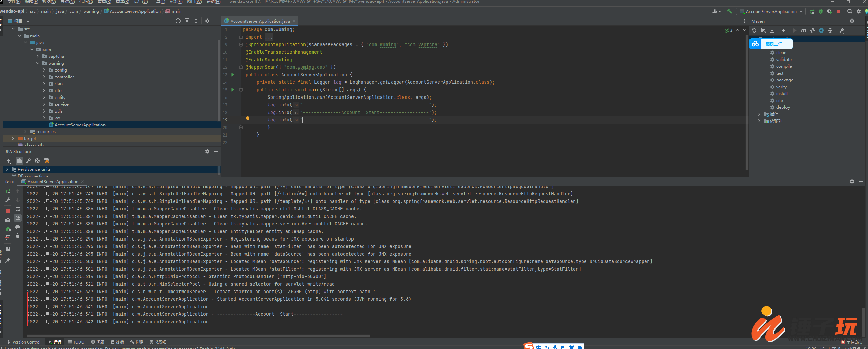The width and height of the screenshot is (868, 349).
Task: Fold the main method at line 15
Action: tap(241, 90)
